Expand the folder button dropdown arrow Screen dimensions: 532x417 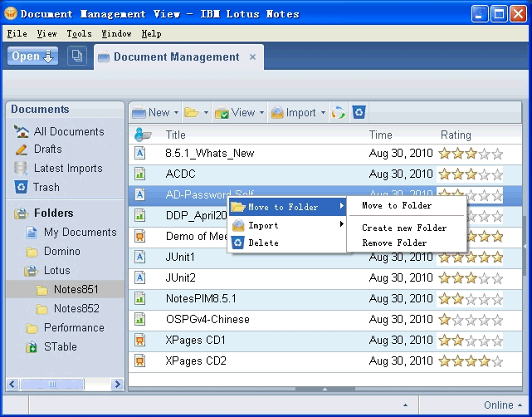206,112
